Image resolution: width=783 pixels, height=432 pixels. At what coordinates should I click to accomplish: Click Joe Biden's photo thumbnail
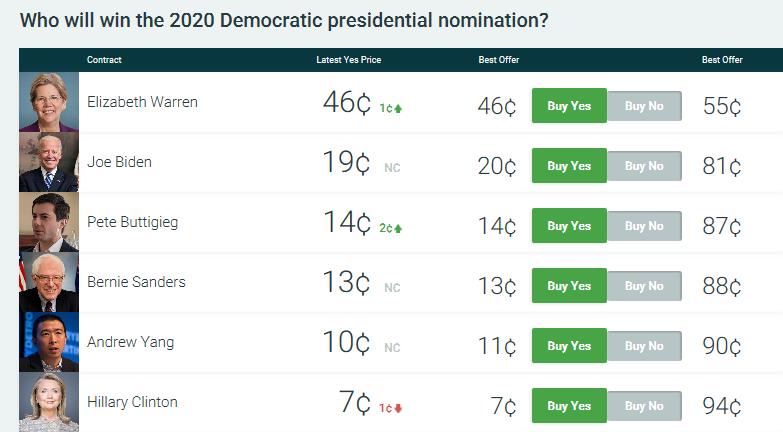48,162
